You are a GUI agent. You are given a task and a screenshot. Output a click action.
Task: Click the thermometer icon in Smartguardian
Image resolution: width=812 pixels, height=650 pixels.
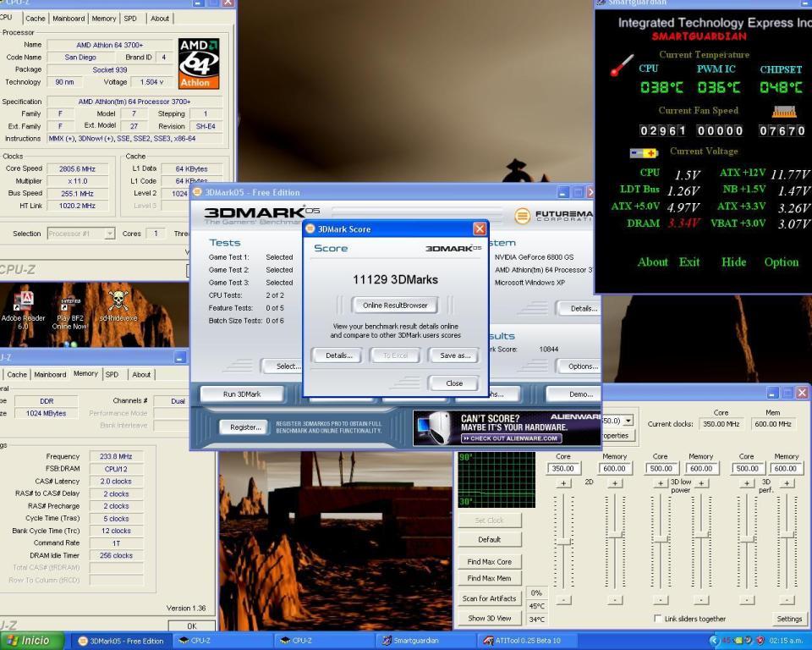point(622,65)
